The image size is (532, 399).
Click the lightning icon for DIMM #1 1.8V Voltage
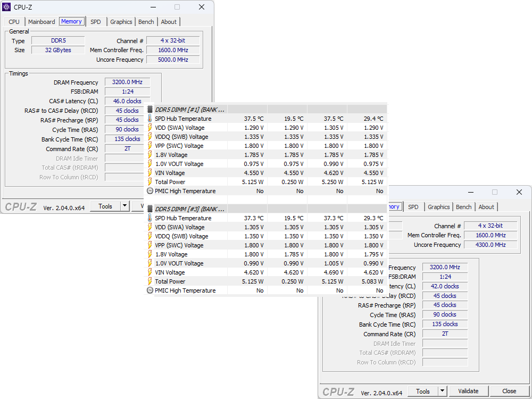tap(150, 155)
